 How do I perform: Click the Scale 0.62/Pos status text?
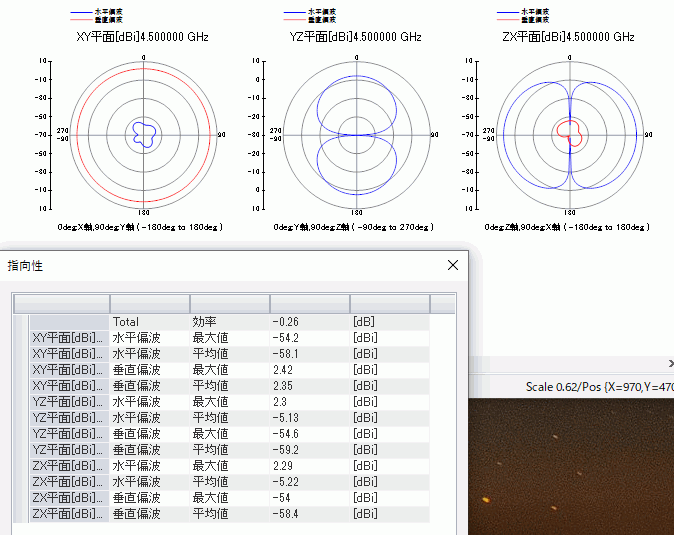point(599,386)
